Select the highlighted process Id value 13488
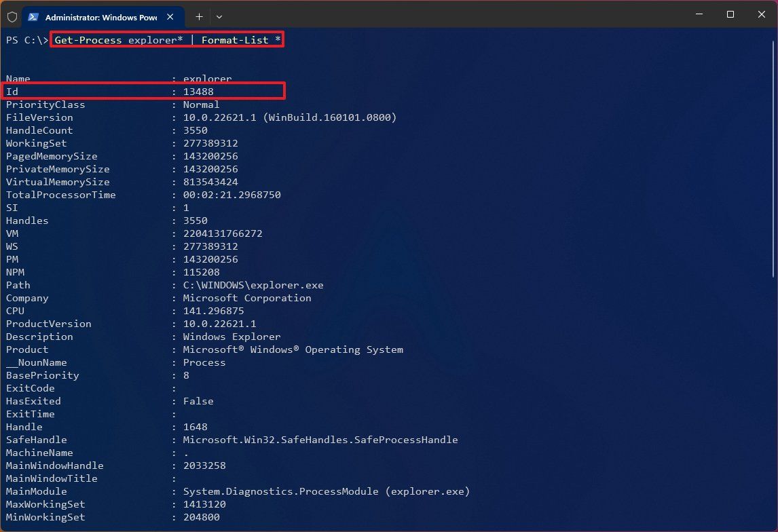The image size is (778, 532). pos(199,91)
